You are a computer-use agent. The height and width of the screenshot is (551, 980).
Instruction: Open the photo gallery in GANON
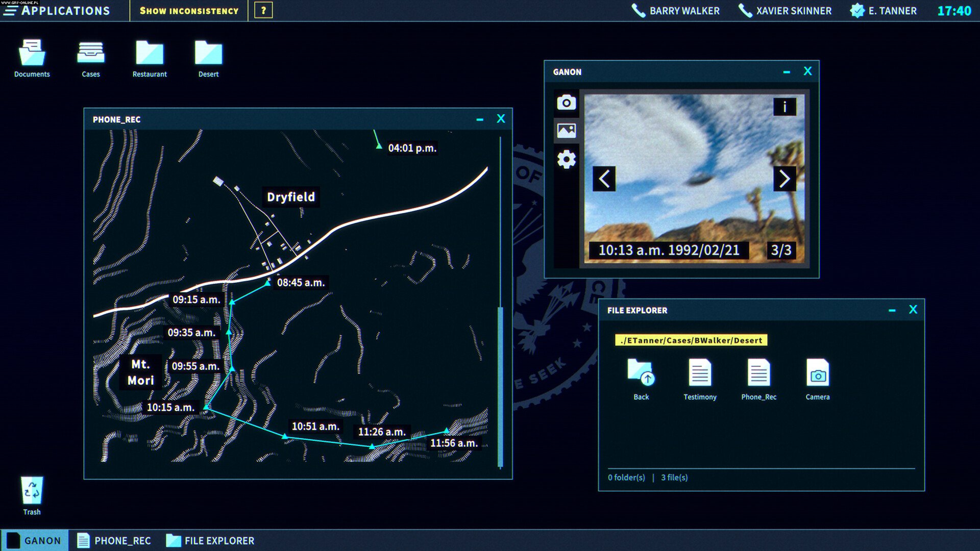[x=566, y=130]
